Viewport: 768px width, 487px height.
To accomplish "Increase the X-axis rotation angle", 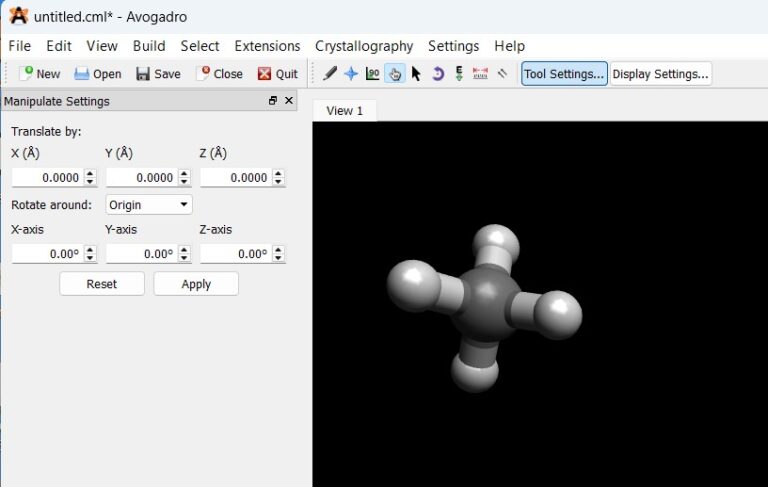I will pyautogui.click(x=90, y=249).
